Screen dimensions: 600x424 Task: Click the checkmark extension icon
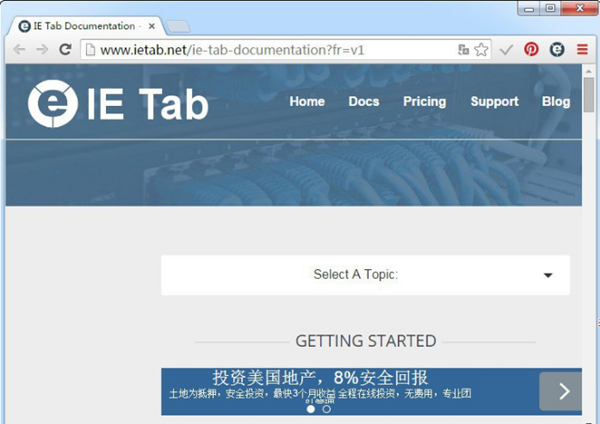point(507,49)
